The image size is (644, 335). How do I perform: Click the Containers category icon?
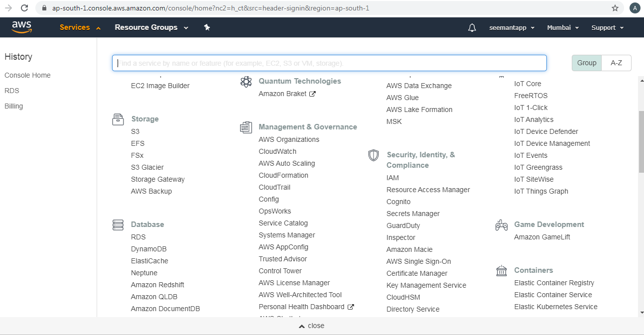click(502, 270)
